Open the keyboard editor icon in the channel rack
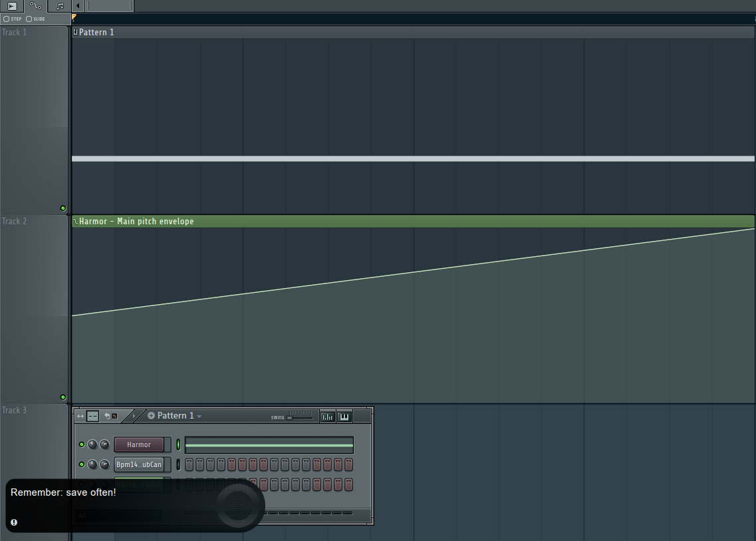This screenshot has width=756, height=541. (344, 417)
